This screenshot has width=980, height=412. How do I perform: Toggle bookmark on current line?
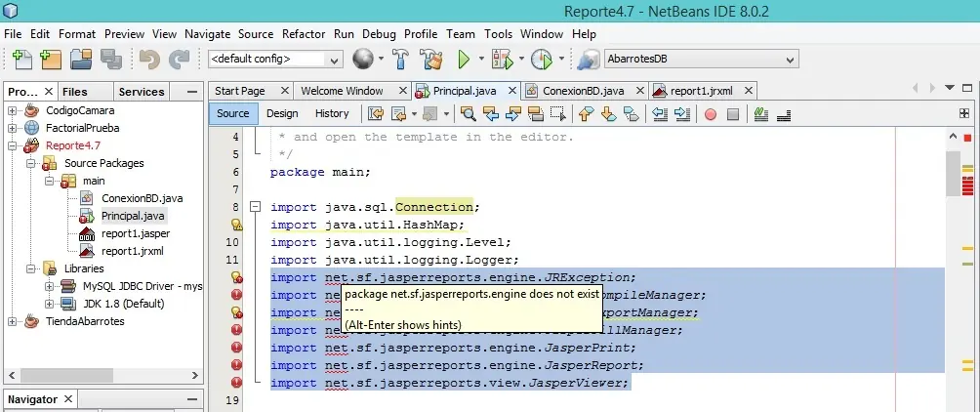click(x=632, y=114)
